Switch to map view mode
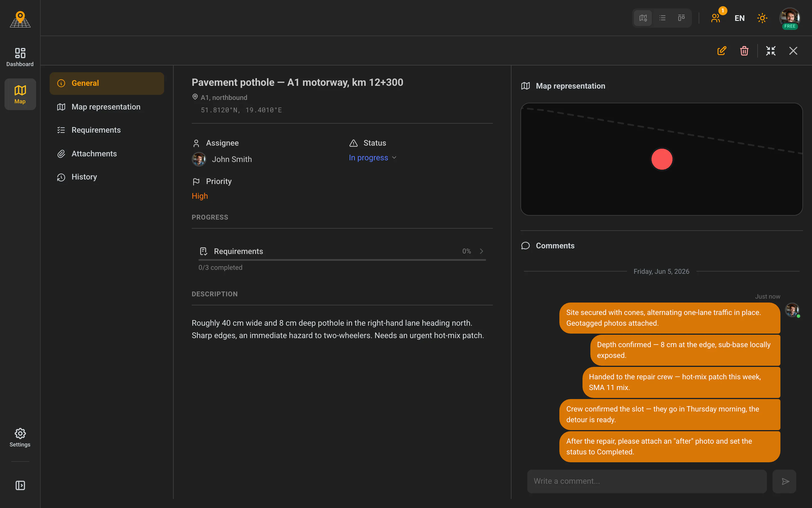Viewport: 812px width, 508px height. (x=643, y=18)
